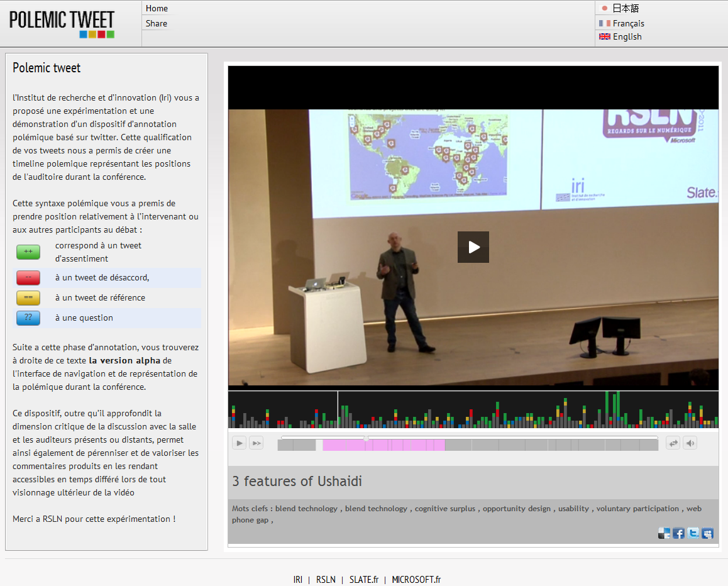The image size is (728, 586).
Task: Click the red -- disagreement button
Action: click(x=28, y=278)
